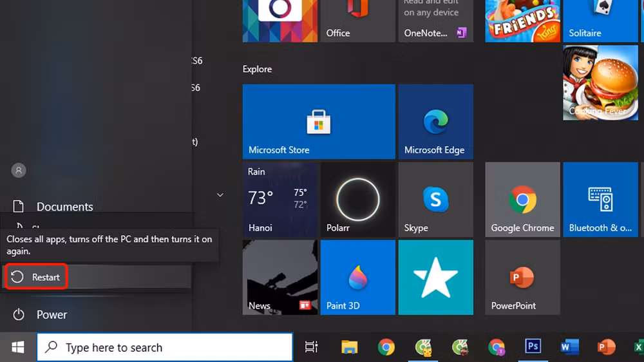Open the Skype tile

(x=436, y=200)
